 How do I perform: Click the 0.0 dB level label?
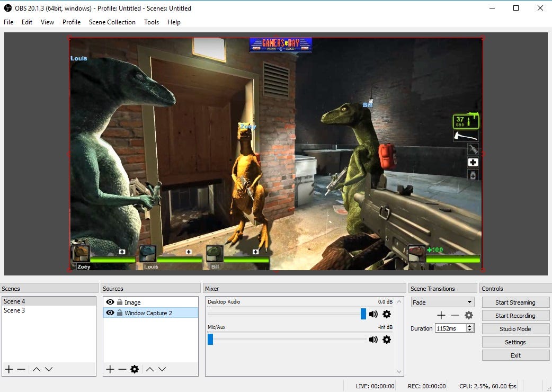tap(385, 301)
